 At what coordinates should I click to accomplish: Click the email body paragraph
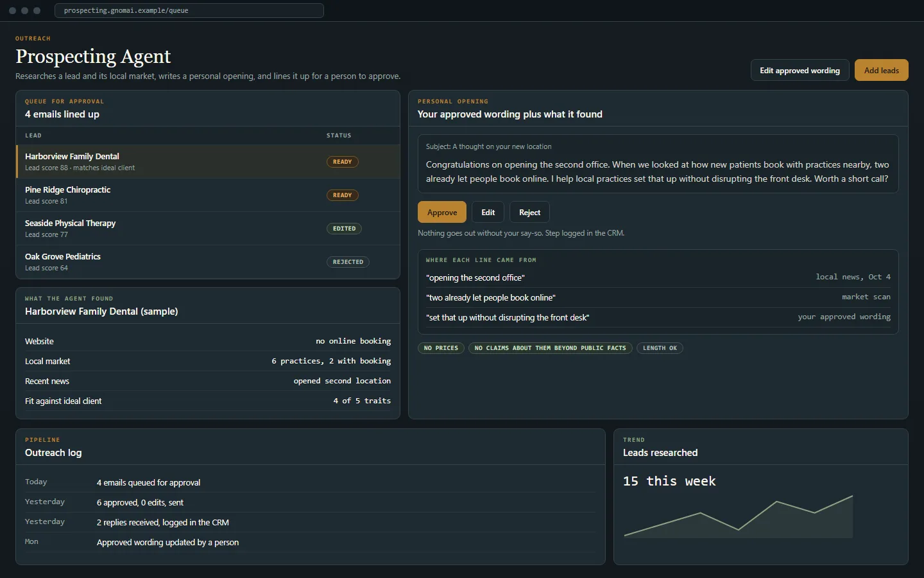click(658, 172)
